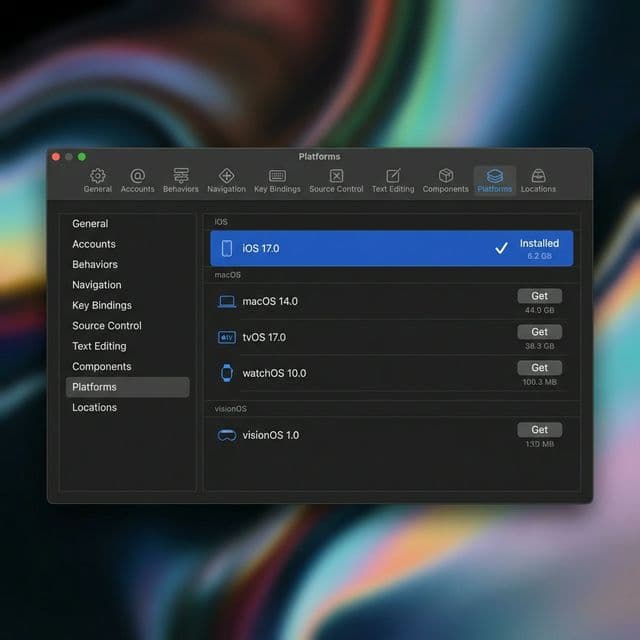Screen dimensions: 640x640
Task: Click the 100.3 MB size label
Action: click(540, 382)
